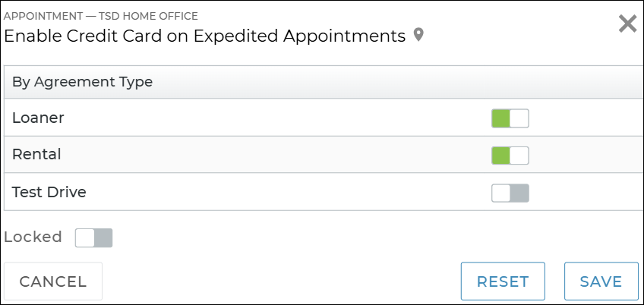The width and height of the screenshot is (644, 305).
Task: Click the location pin icon beside the title
Action: point(418,36)
